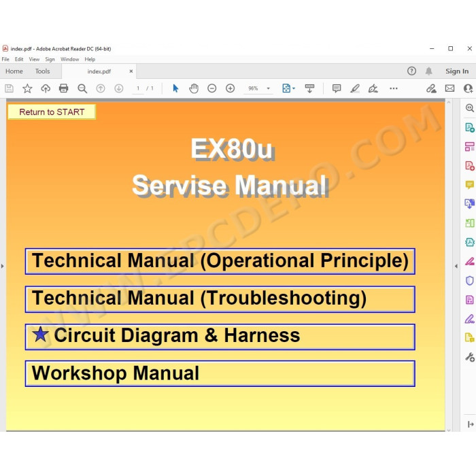The height and width of the screenshot is (476, 476).
Task: Open Create PDF tool in right pane
Action: coord(470,166)
